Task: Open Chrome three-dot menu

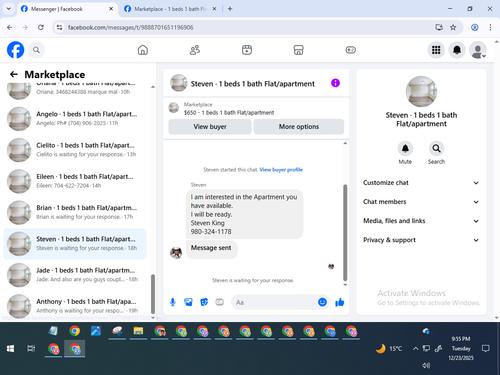Action: click(x=490, y=27)
